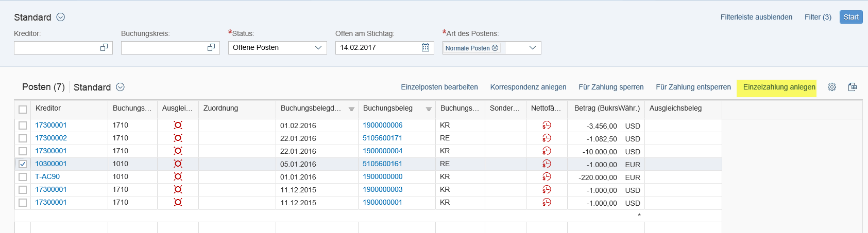Viewport: 868px width, 233px height.
Task: Click net due date icon for T-AC90 row
Action: click(x=547, y=176)
